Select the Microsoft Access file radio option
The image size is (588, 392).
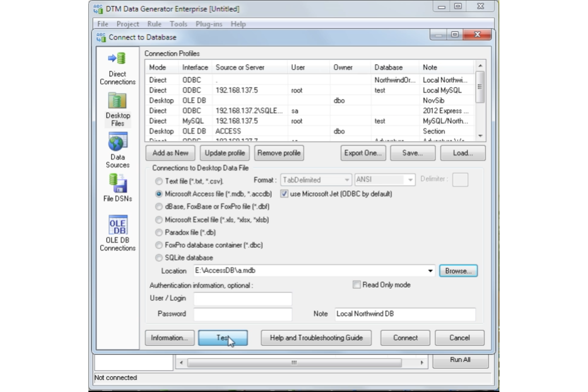point(159,194)
